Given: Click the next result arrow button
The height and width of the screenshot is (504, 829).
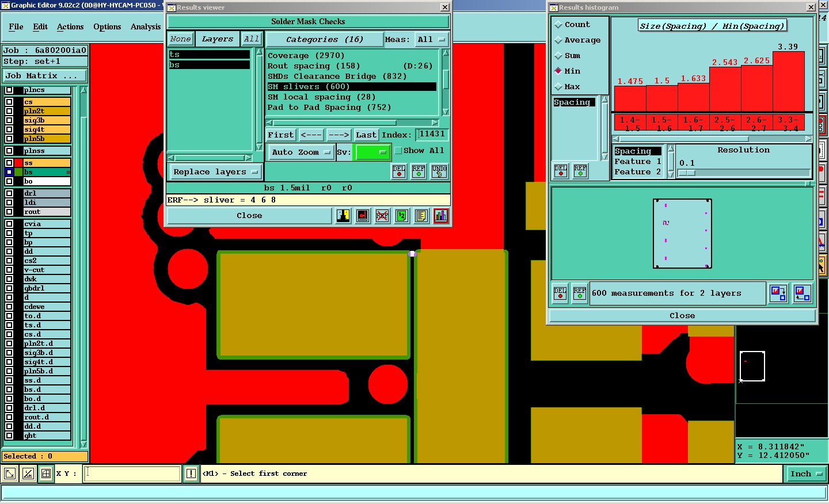Looking at the screenshot, I should pos(339,135).
